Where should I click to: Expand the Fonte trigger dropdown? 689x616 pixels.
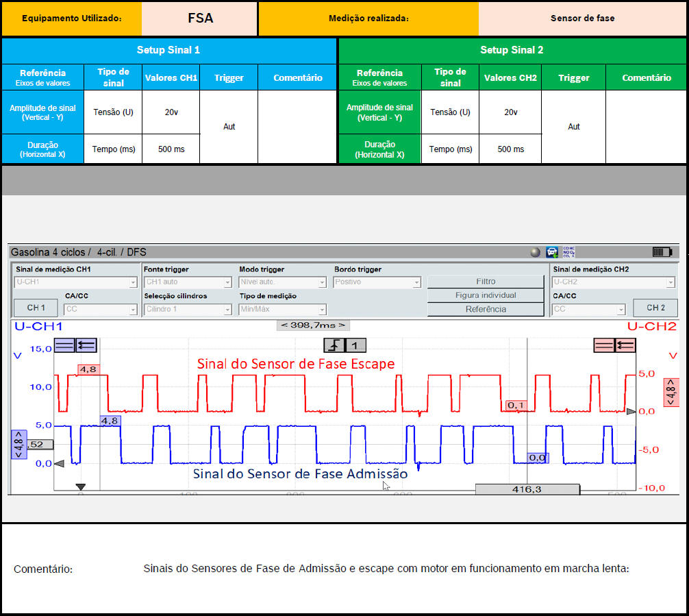[x=188, y=282]
